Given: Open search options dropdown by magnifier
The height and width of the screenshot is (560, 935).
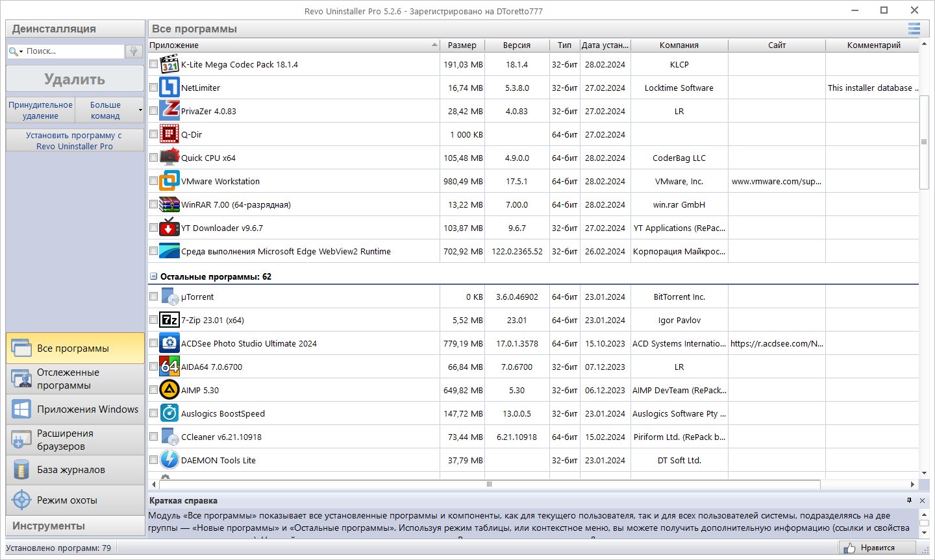Looking at the screenshot, I should [x=16, y=51].
